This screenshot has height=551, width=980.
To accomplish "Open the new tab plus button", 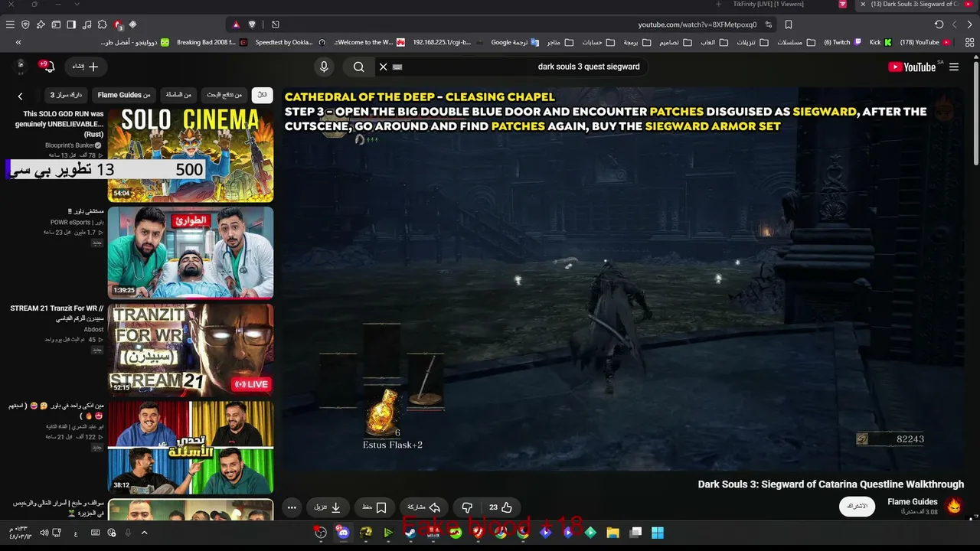I will pos(718,5).
